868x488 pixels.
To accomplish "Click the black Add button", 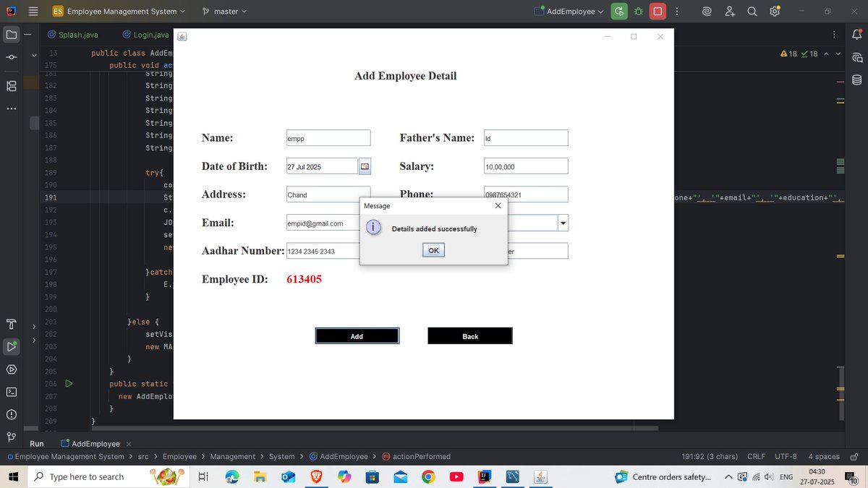I will pyautogui.click(x=357, y=336).
